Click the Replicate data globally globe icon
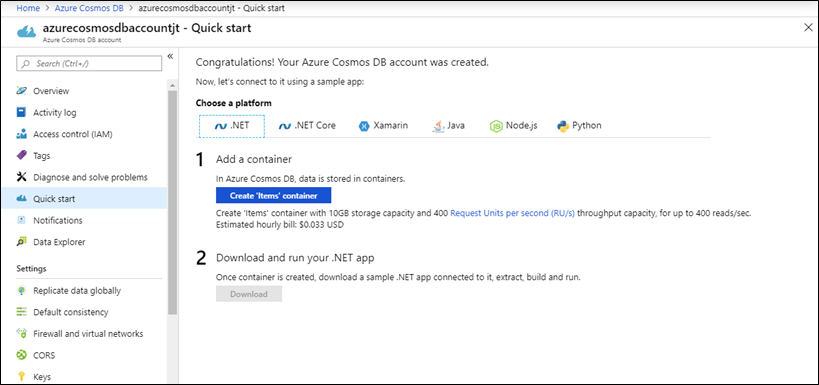 21,290
